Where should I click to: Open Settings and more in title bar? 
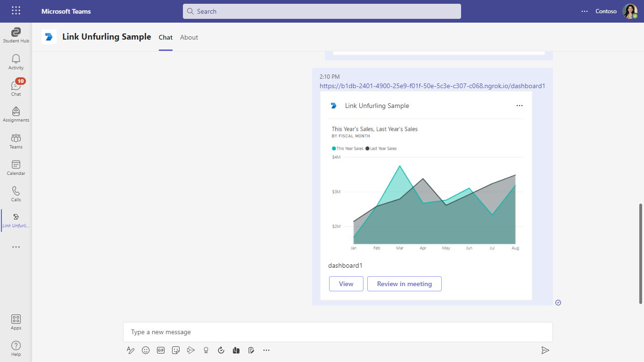585,11
